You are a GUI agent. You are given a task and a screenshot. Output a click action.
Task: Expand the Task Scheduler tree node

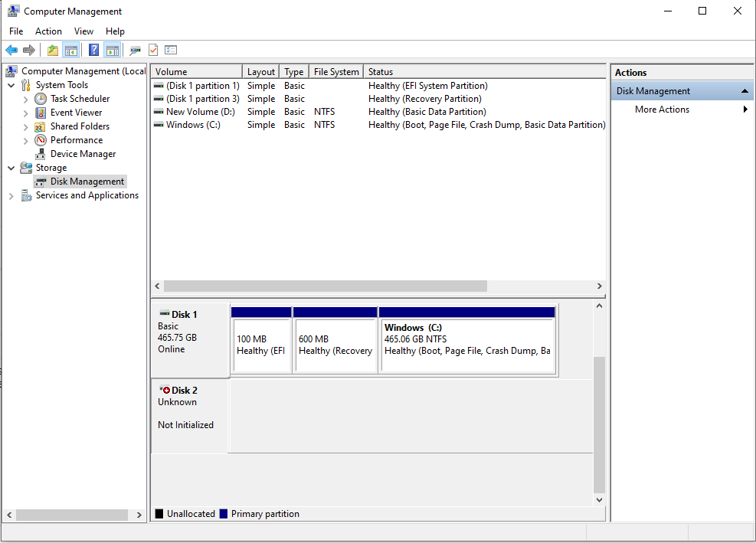point(26,99)
